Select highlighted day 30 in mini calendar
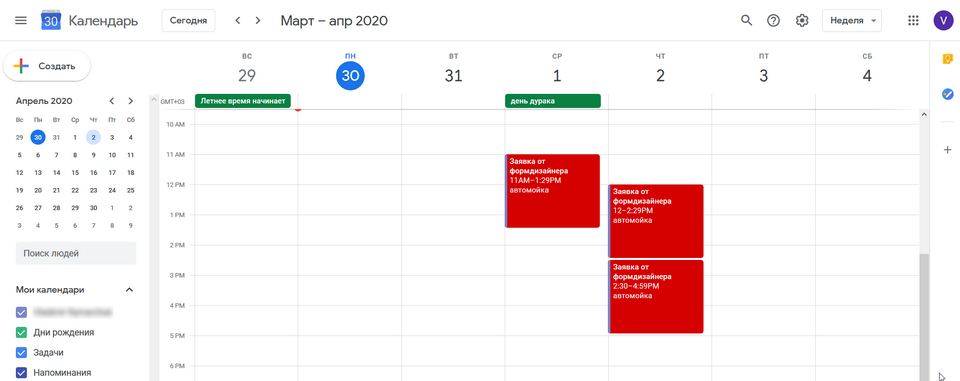Image resolution: width=960 pixels, height=381 pixels. pos(38,137)
